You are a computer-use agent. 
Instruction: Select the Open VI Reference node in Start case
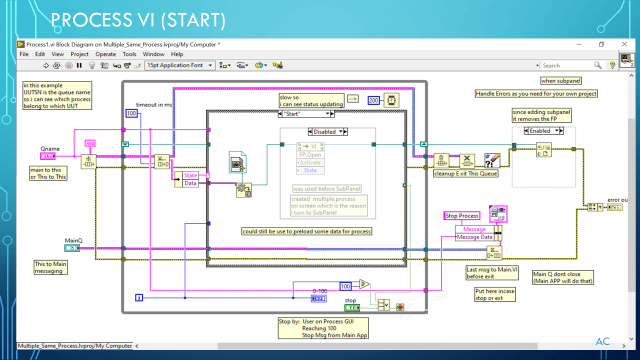click(244, 190)
